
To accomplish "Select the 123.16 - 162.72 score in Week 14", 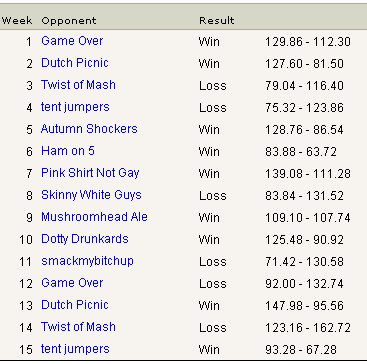I will tap(308, 328).
